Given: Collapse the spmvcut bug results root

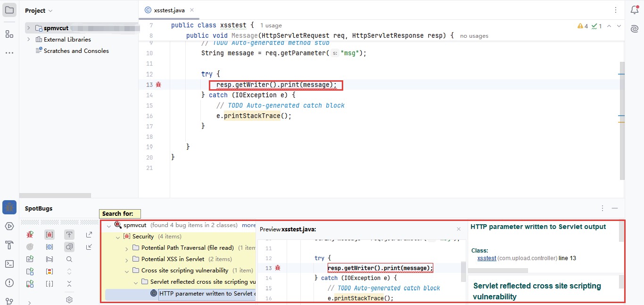Looking at the screenshot, I should (x=109, y=226).
